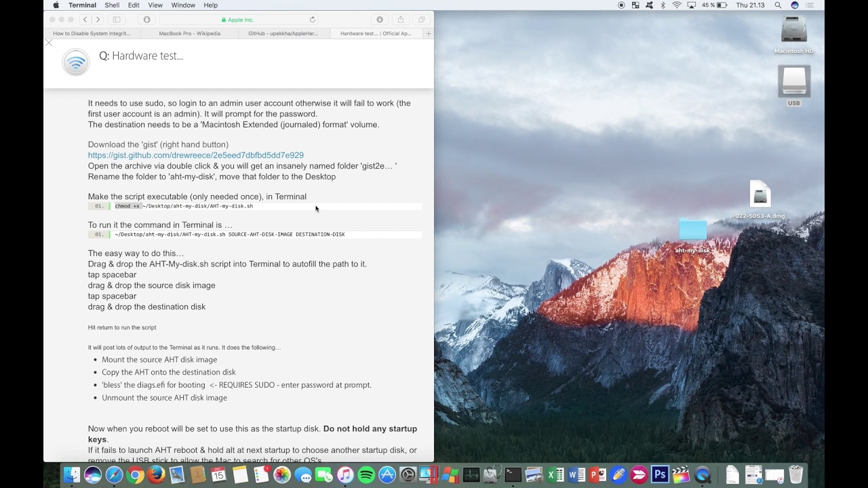Go back using Safari's back arrow
The width and height of the screenshot is (868, 488).
click(x=85, y=20)
